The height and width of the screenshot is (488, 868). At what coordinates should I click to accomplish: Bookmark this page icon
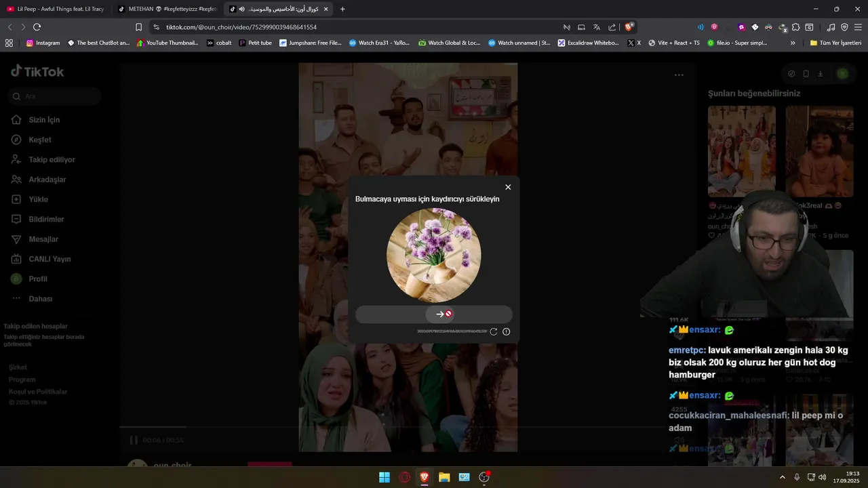point(138,27)
